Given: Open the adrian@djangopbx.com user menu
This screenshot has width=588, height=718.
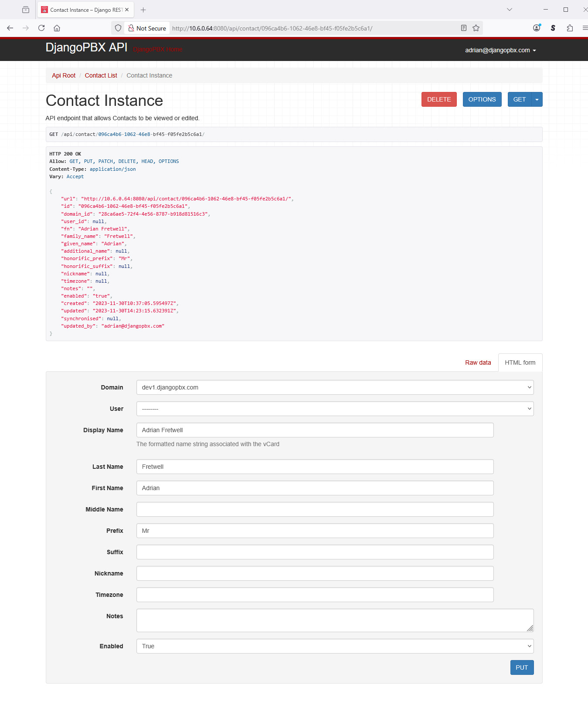Looking at the screenshot, I should tap(500, 50).
